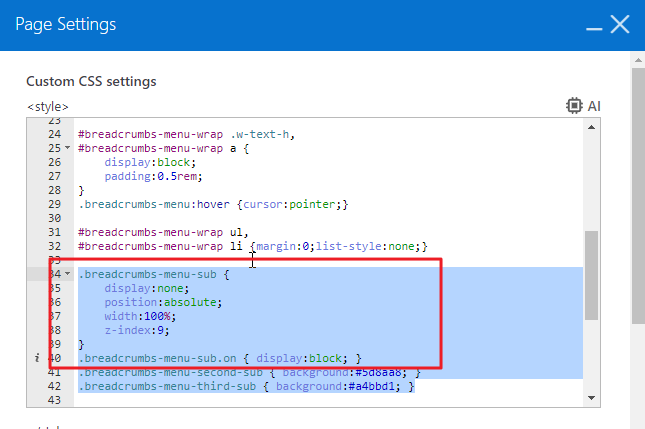Image resolution: width=645 pixels, height=429 pixels.
Task: Click 'position:absolute;' on line 36
Action: tap(163, 302)
